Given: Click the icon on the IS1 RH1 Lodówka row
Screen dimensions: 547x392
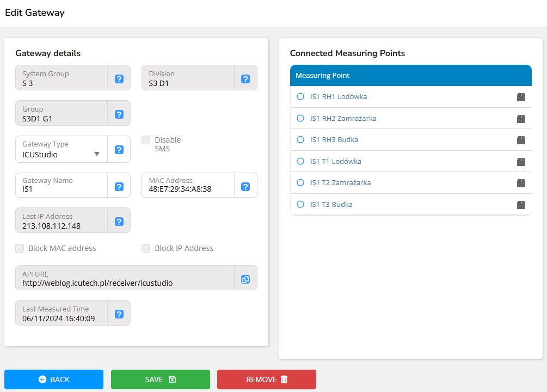Looking at the screenshot, I should (x=521, y=97).
